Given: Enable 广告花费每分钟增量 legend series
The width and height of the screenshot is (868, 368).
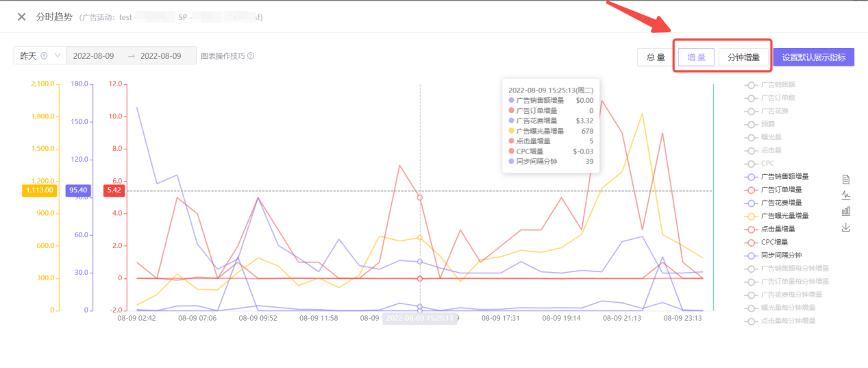Looking at the screenshot, I should pyautogui.click(x=782, y=295).
